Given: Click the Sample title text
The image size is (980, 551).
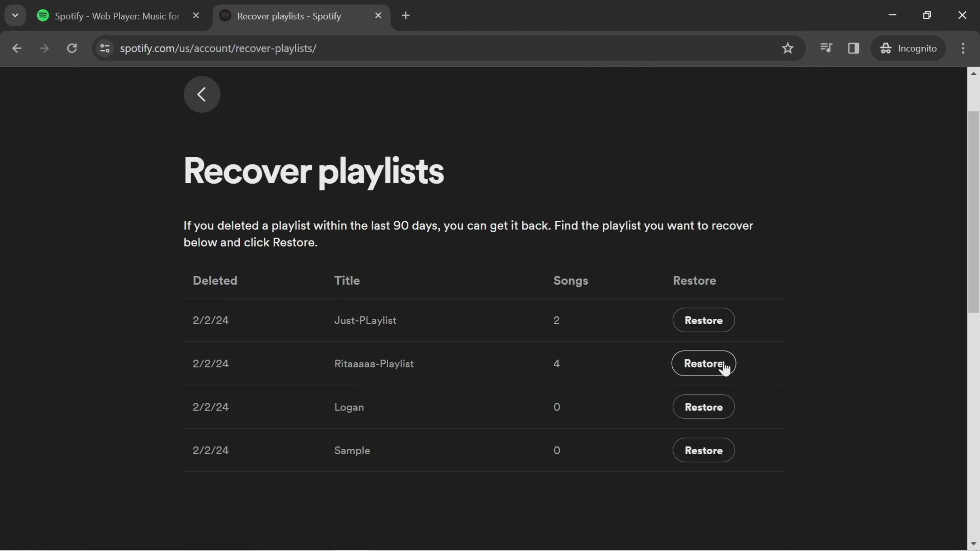Looking at the screenshot, I should [352, 450].
